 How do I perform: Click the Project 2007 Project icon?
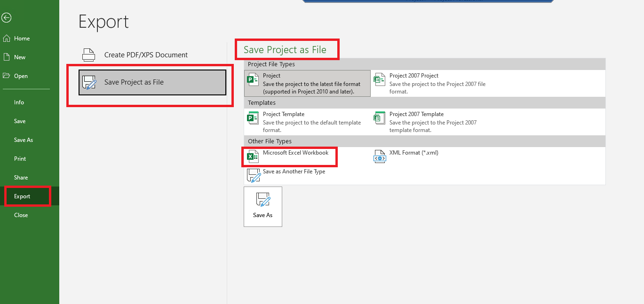379,79
